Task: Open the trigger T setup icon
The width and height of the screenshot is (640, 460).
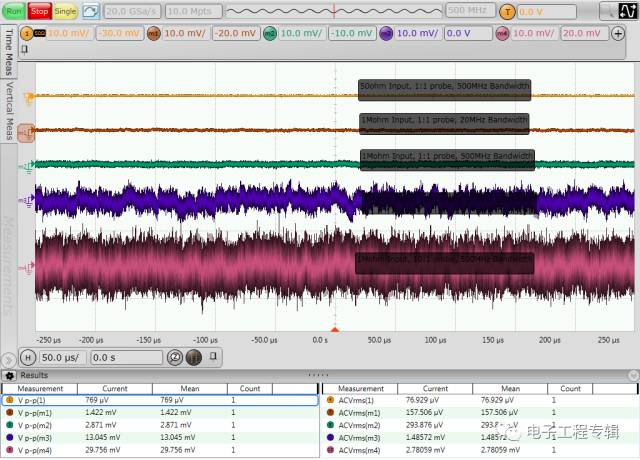Action: 508,11
